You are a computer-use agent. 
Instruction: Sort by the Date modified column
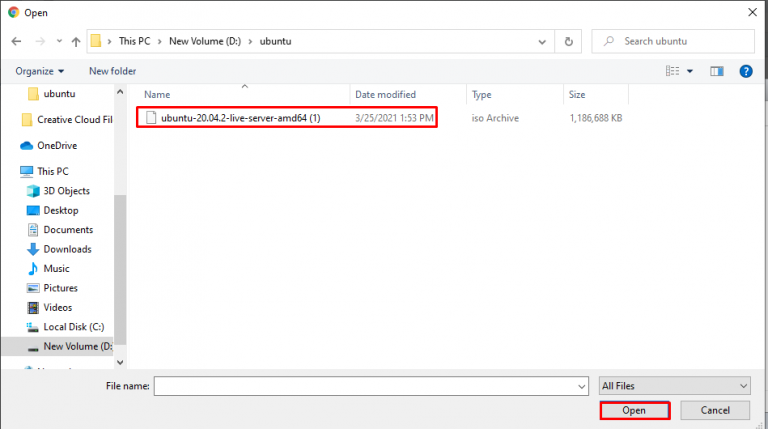click(x=385, y=95)
